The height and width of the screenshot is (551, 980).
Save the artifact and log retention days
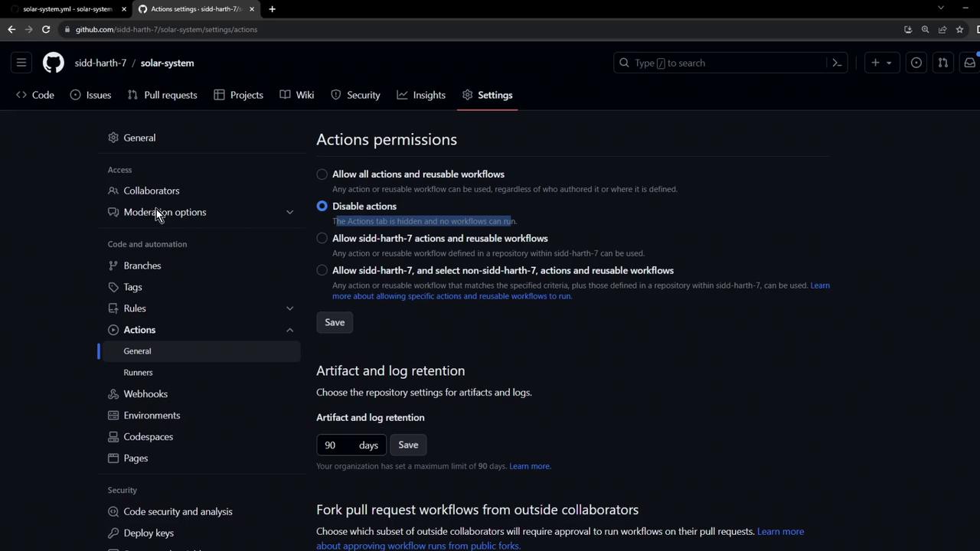408,445
